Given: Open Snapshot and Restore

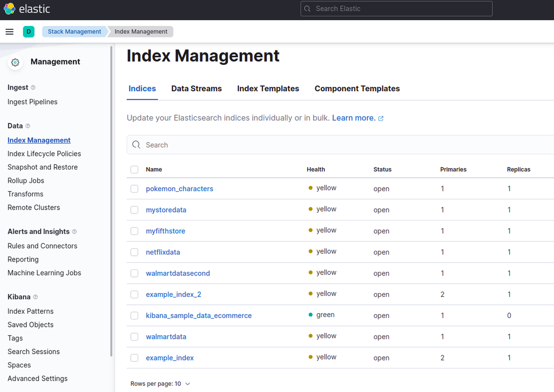Looking at the screenshot, I should (43, 167).
